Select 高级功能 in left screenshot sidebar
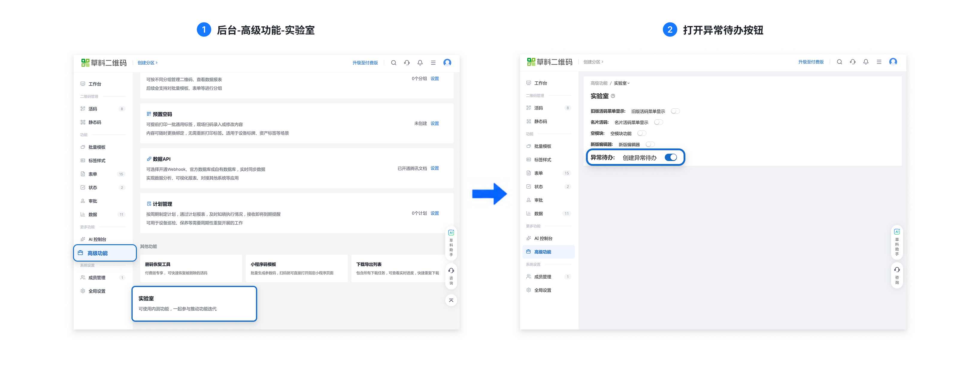This screenshot has width=980, height=384. (x=105, y=253)
